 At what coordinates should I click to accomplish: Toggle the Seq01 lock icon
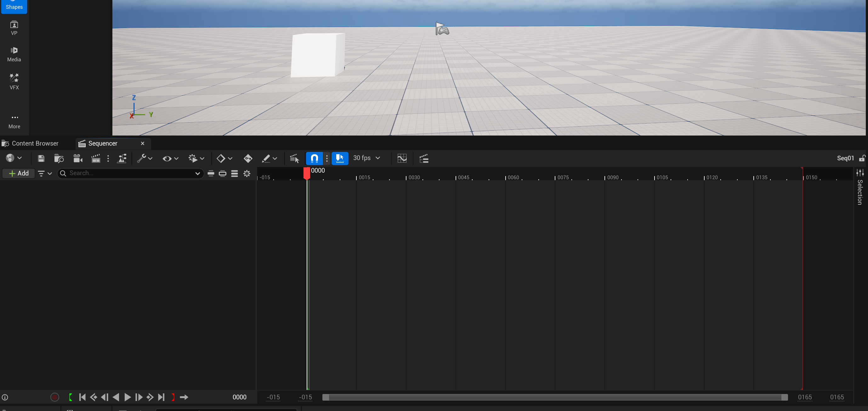tap(862, 158)
